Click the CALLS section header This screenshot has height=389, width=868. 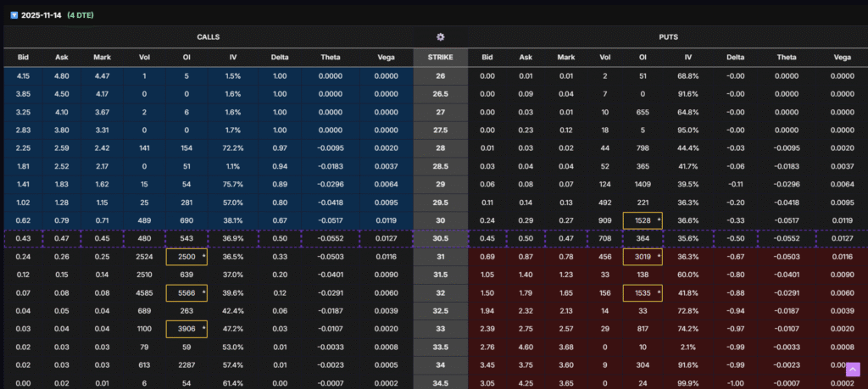(x=208, y=37)
